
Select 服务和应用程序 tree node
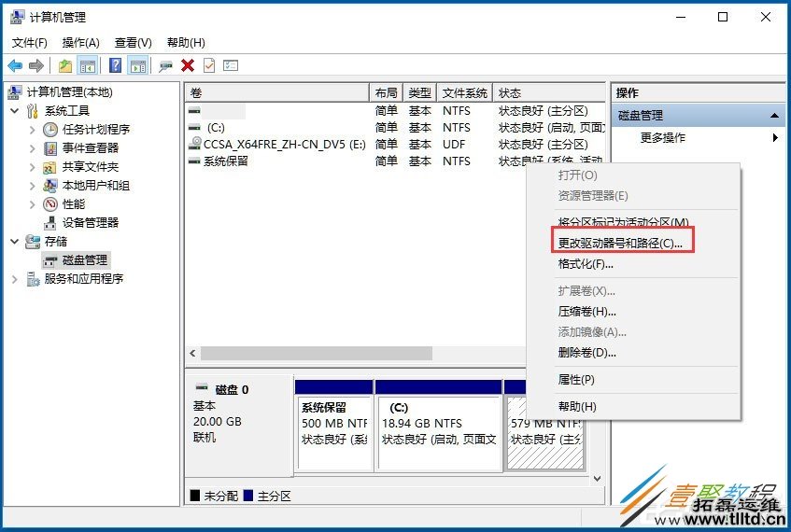coord(84,279)
